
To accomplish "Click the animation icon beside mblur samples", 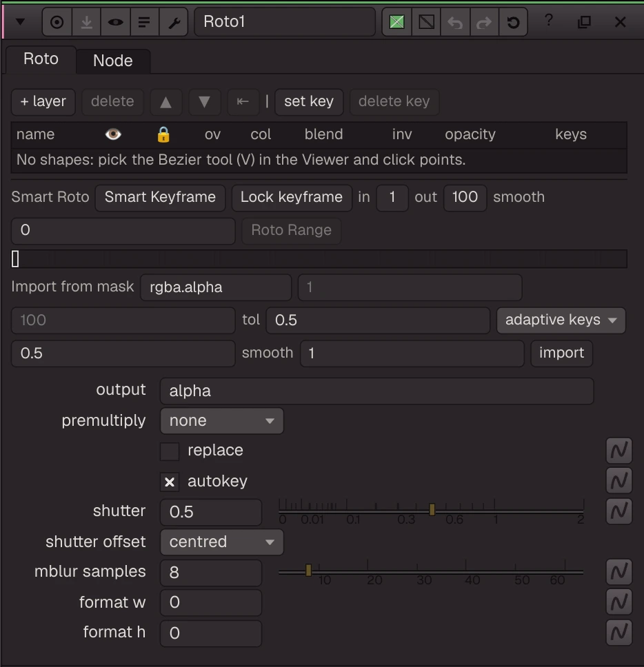I will (x=619, y=572).
